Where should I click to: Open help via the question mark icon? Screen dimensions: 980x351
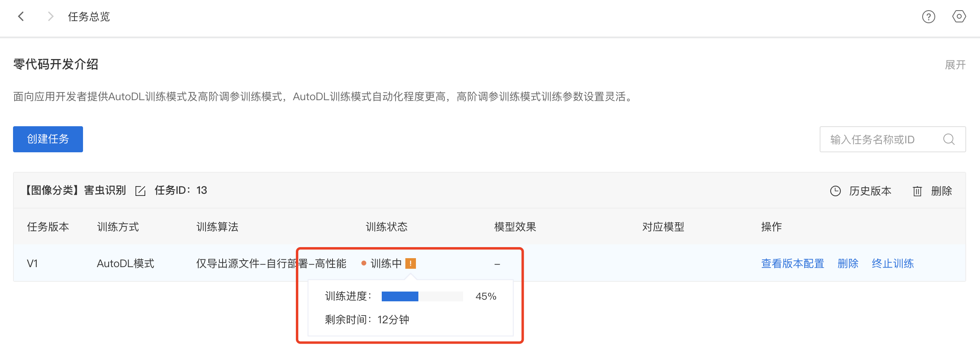pos(928,17)
